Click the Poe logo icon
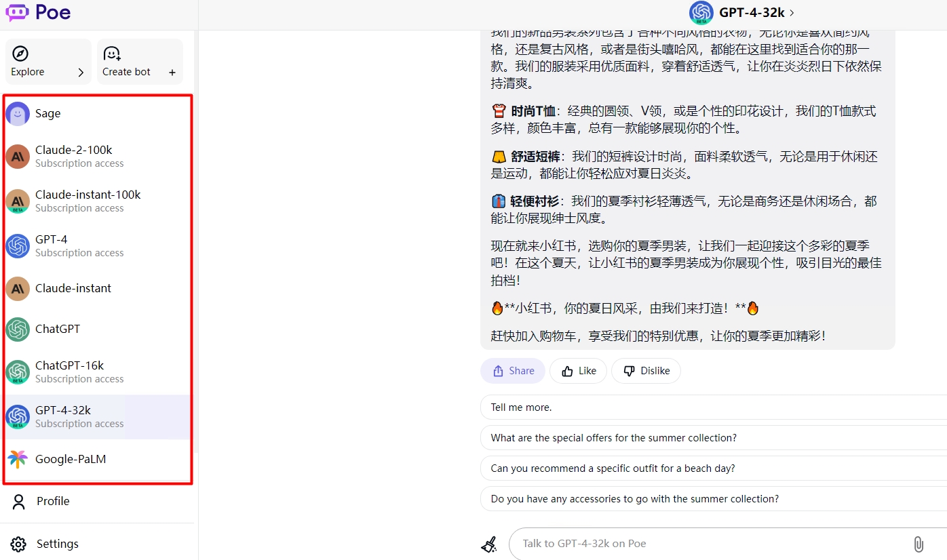This screenshot has width=947, height=560. point(18,12)
